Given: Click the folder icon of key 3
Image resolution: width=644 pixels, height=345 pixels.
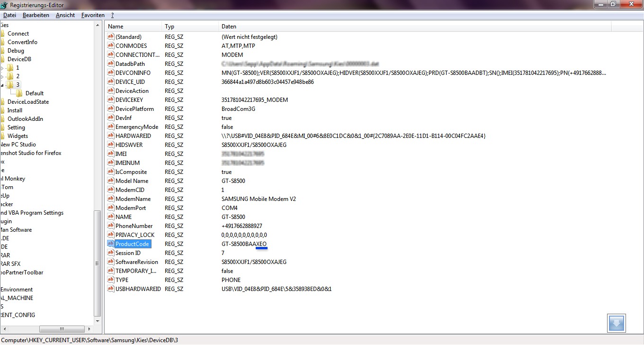Looking at the screenshot, I should [10, 85].
